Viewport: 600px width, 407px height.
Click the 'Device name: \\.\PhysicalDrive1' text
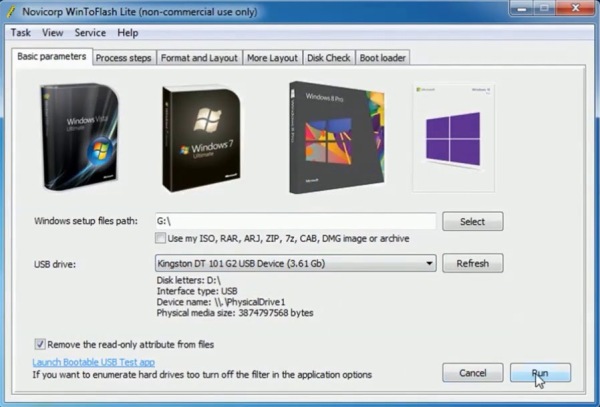click(221, 302)
